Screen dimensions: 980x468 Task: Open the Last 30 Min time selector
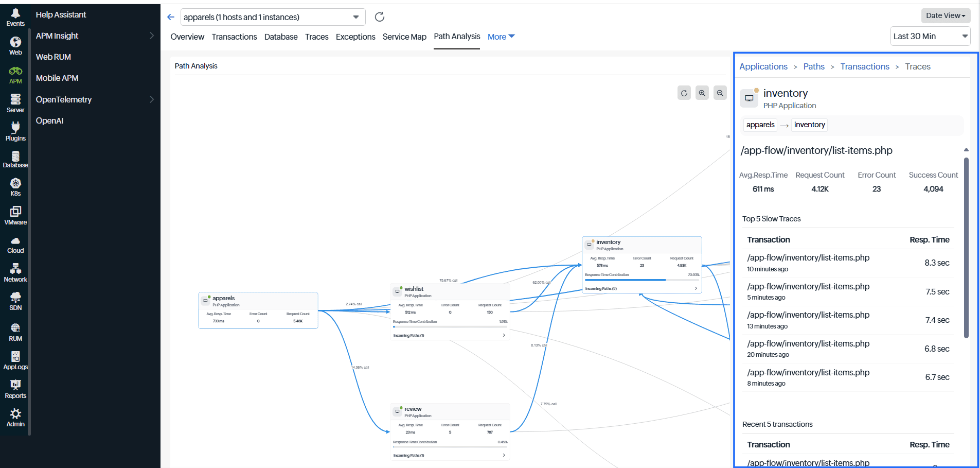pos(930,36)
